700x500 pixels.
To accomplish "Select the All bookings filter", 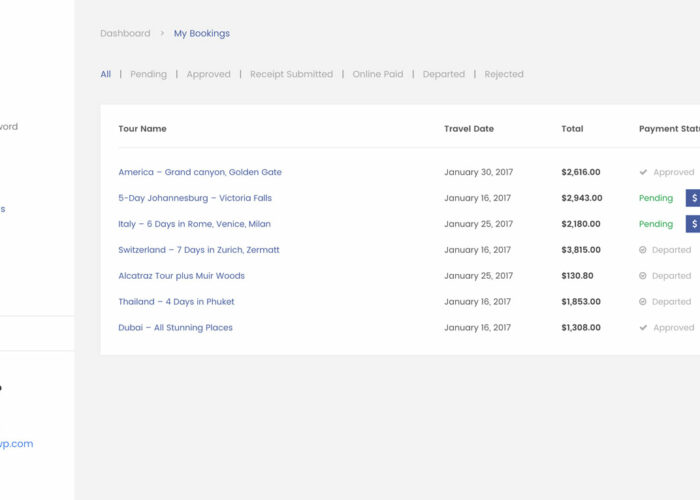I will click(105, 74).
